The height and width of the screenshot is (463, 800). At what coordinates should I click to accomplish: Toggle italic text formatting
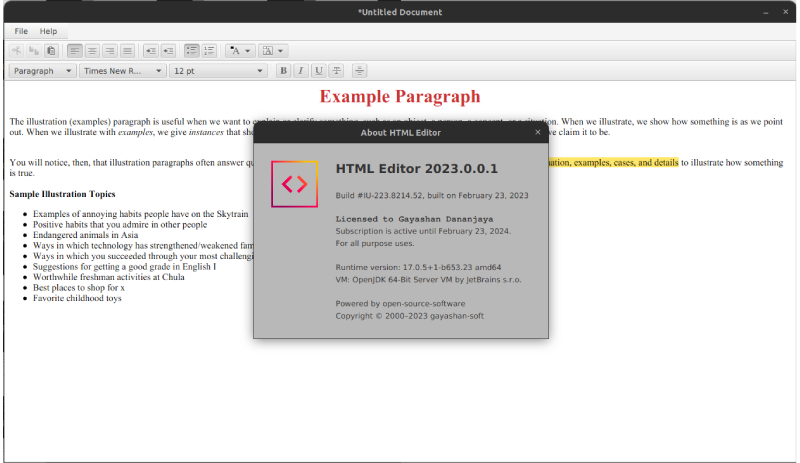300,71
